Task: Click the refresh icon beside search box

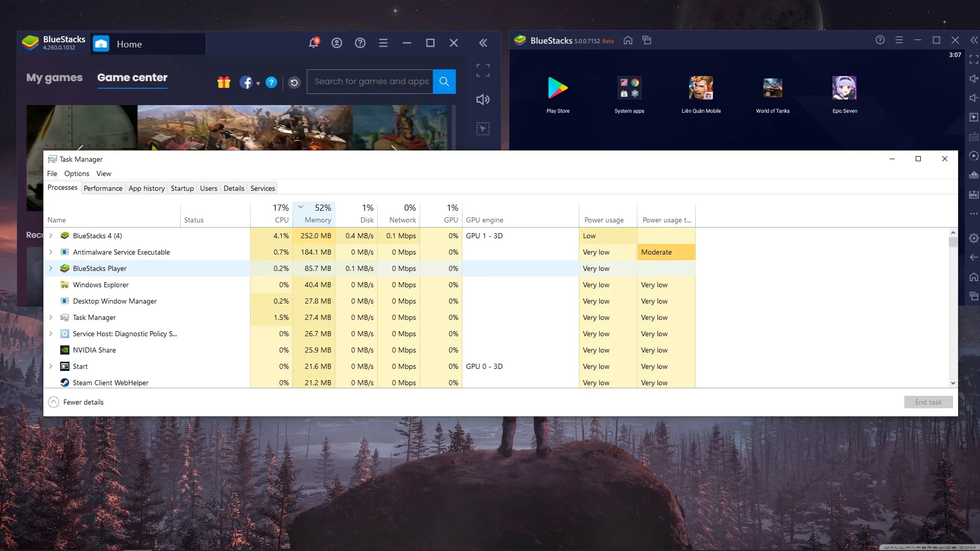Action: pyautogui.click(x=295, y=82)
